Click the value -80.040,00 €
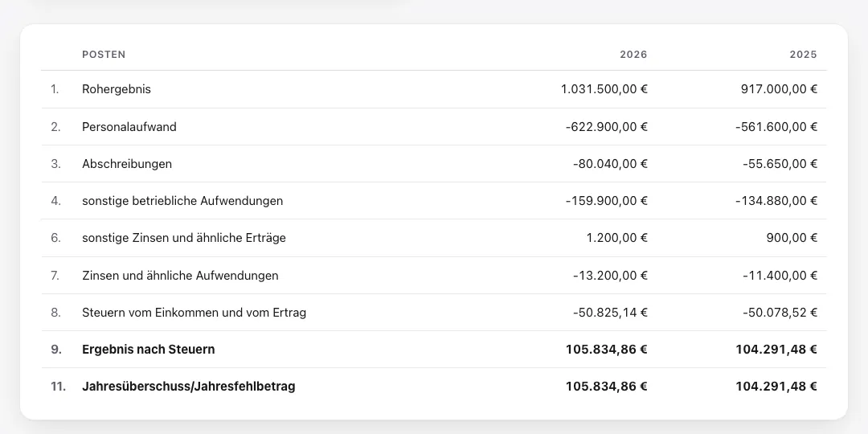This screenshot has width=868, height=434. click(x=610, y=164)
